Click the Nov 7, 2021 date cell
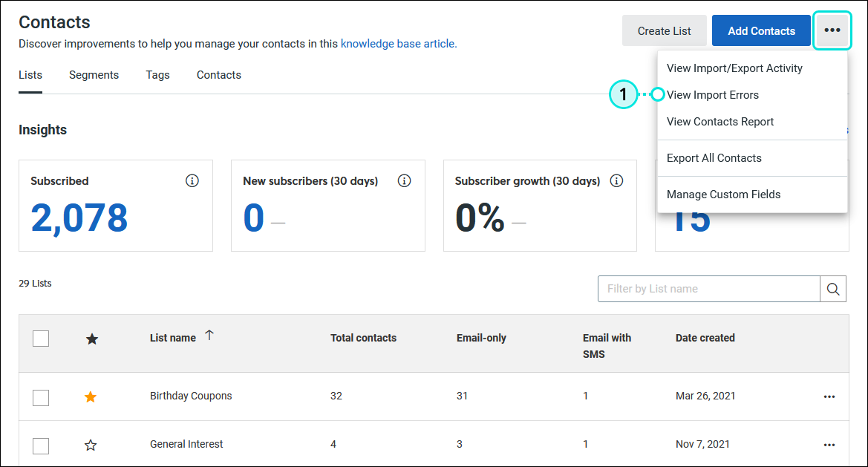Viewport: 868px width, 467px height. coord(702,444)
